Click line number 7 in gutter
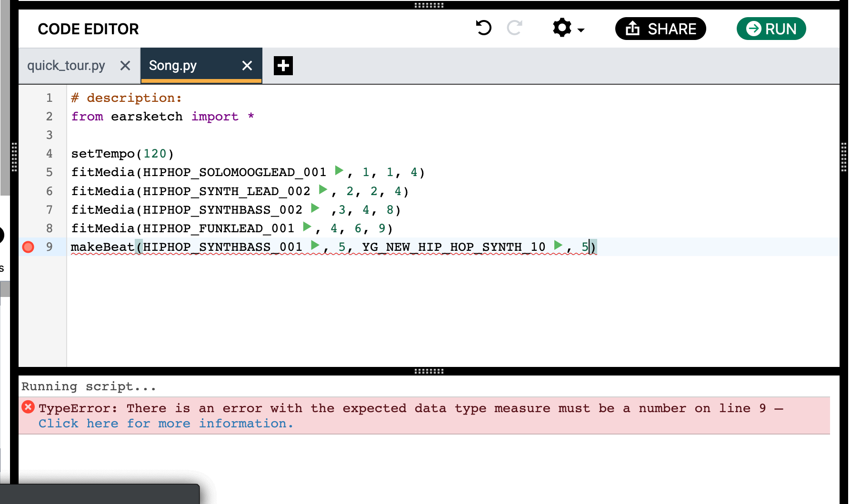Image resolution: width=851 pixels, height=504 pixels. [x=49, y=210]
